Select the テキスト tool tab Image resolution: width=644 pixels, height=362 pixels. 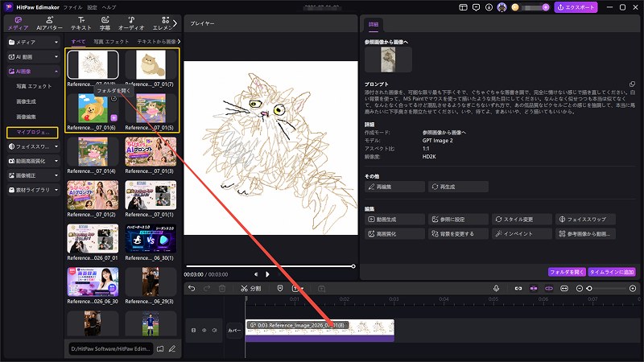tap(81, 23)
